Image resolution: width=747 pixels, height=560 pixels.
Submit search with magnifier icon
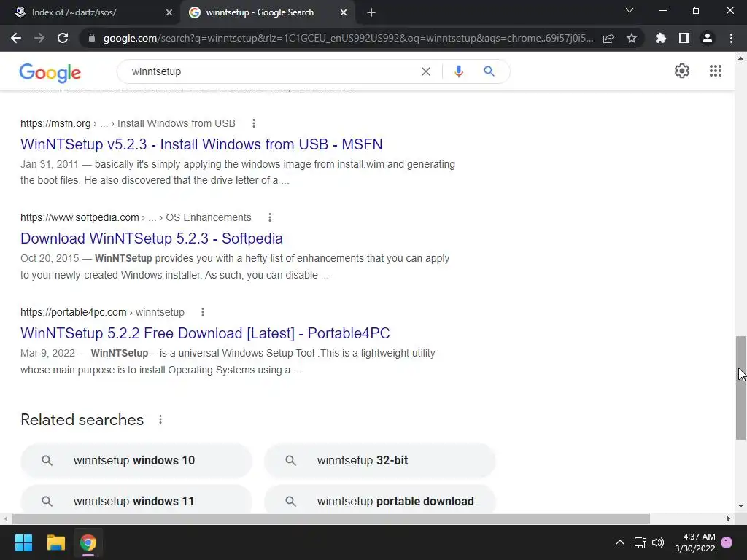(x=489, y=71)
